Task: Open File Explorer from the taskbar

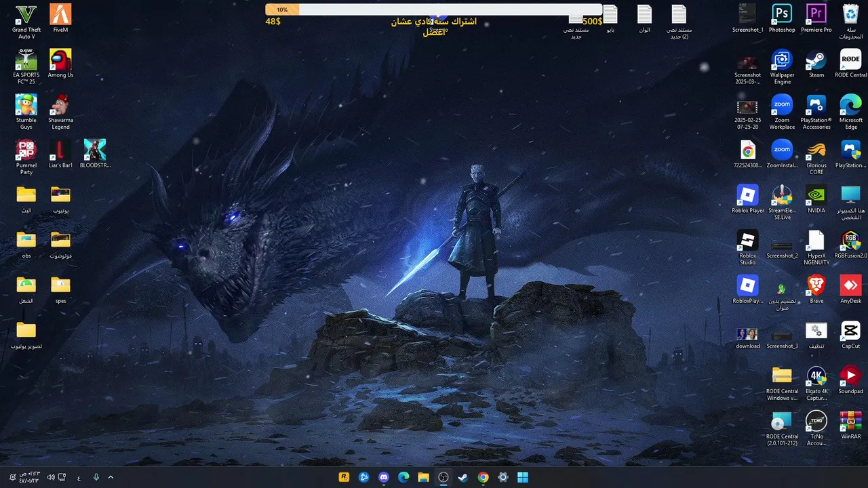Action: point(423,477)
